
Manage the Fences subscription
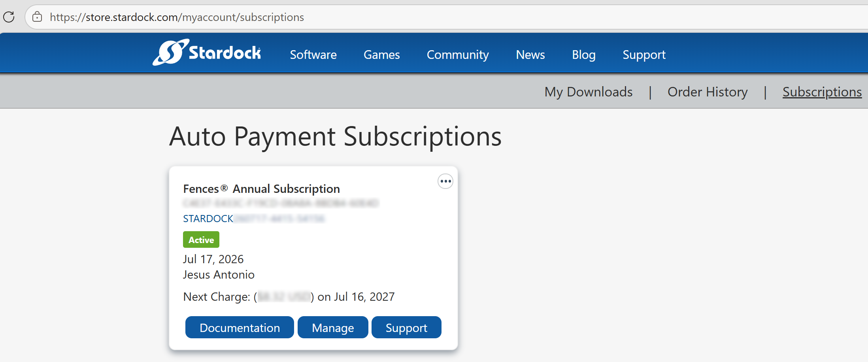[x=333, y=327]
